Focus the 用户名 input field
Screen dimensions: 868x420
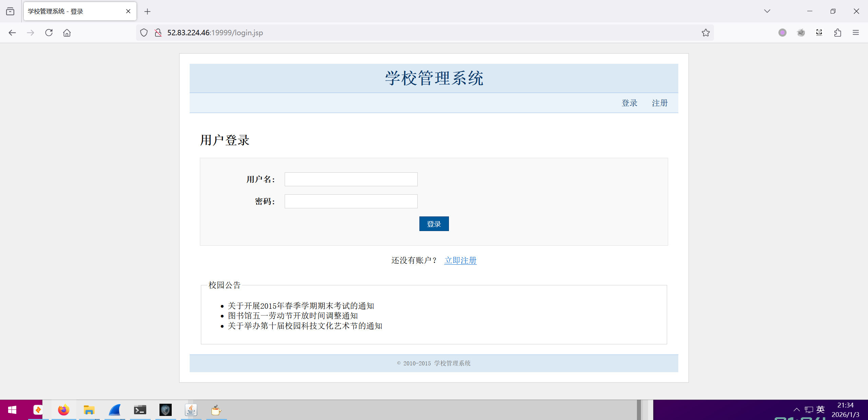point(351,179)
